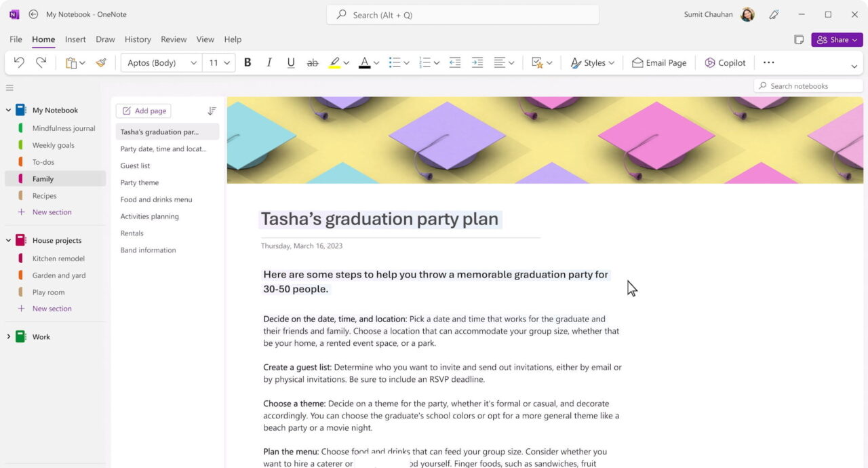Image resolution: width=868 pixels, height=468 pixels.
Task: Open the font size dropdown
Action: click(x=218, y=62)
